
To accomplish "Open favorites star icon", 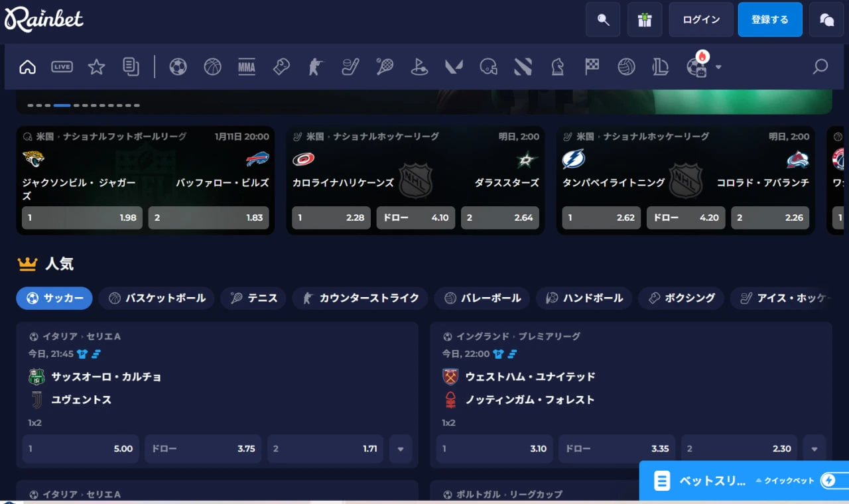I will (97, 66).
